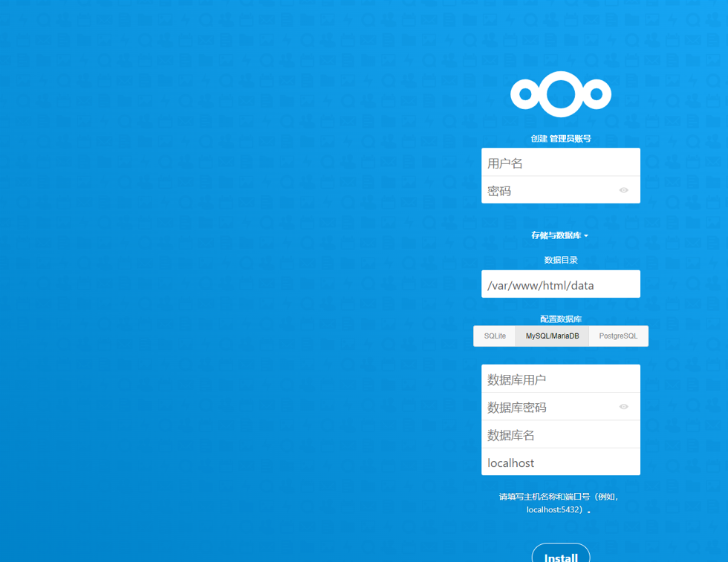Select PostgreSQL database option
The image size is (728, 562).
click(x=618, y=336)
